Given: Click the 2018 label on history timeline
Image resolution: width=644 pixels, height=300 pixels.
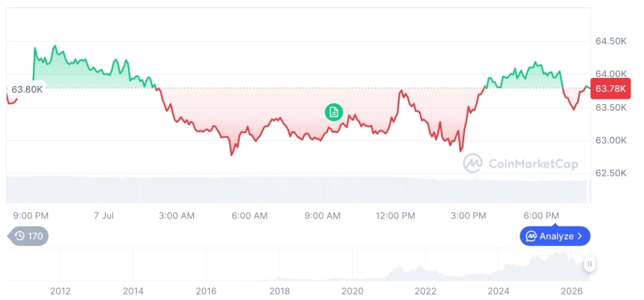Looking at the screenshot, I should pos(279,291).
